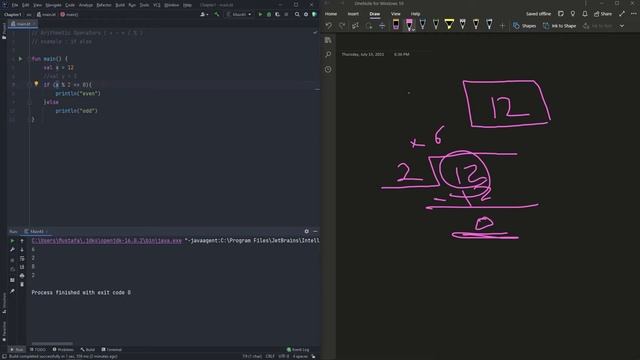Click wrench icon in Run panel sidebar
The image size is (640, 360).
[x=12, y=250]
